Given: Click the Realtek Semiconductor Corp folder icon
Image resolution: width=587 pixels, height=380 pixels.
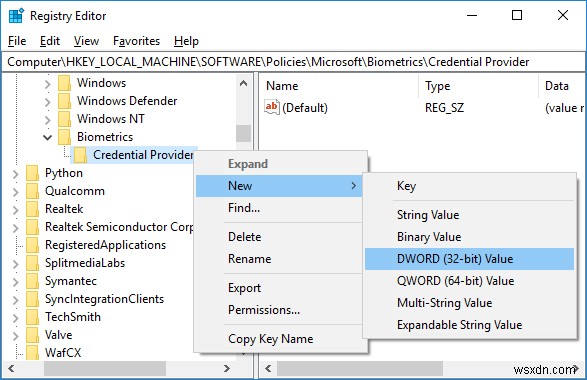Looking at the screenshot, I should tap(33, 227).
